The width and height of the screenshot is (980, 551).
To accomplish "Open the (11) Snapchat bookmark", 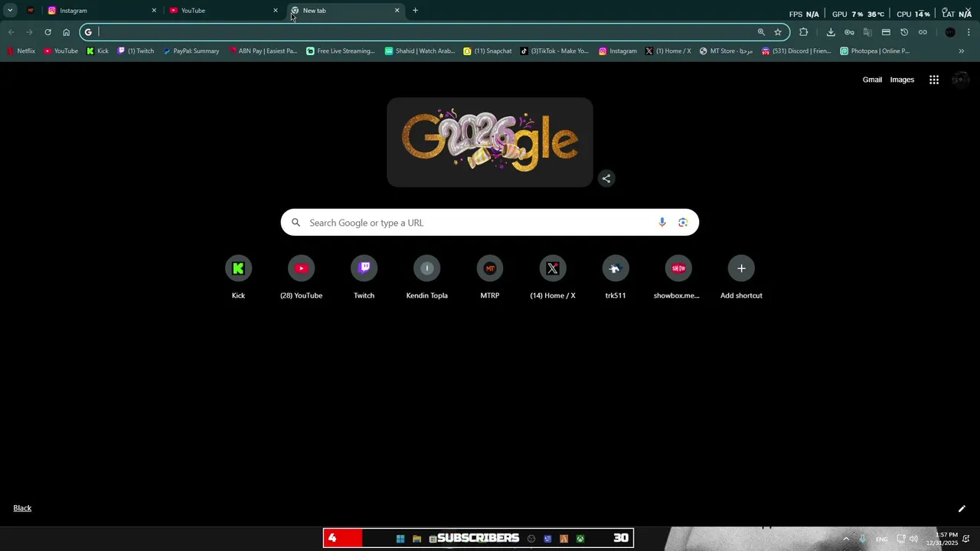I will click(488, 51).
